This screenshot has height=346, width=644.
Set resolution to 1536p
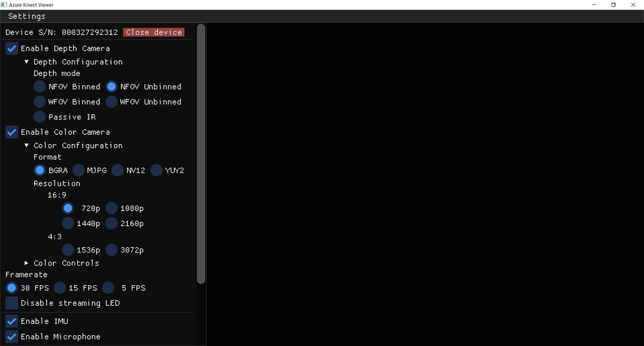68,250
